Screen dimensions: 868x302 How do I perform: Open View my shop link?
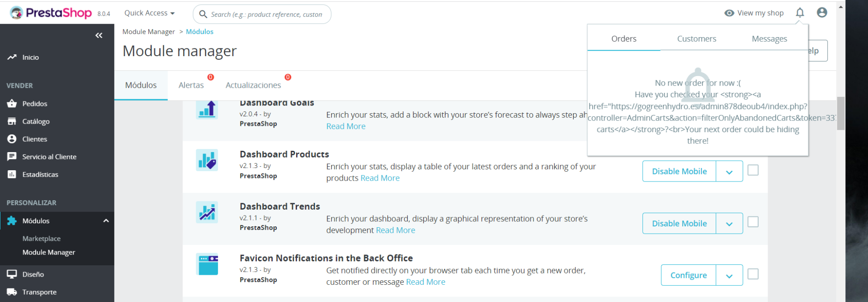coord(754,13)
